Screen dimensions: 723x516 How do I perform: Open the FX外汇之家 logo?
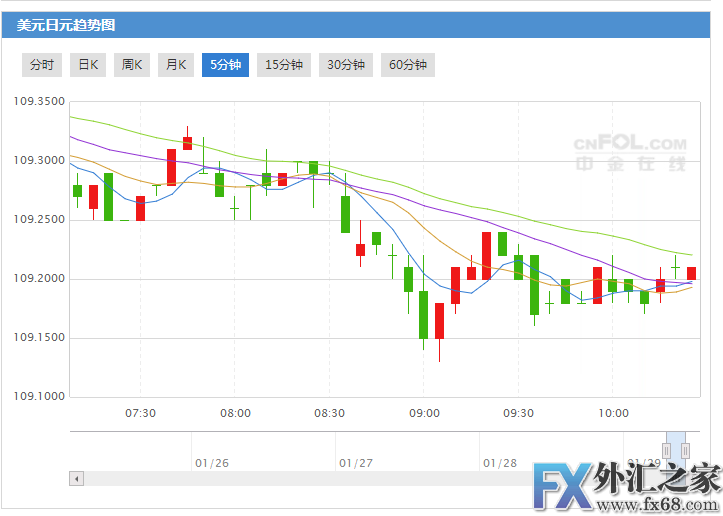click(x=626, y=488)
